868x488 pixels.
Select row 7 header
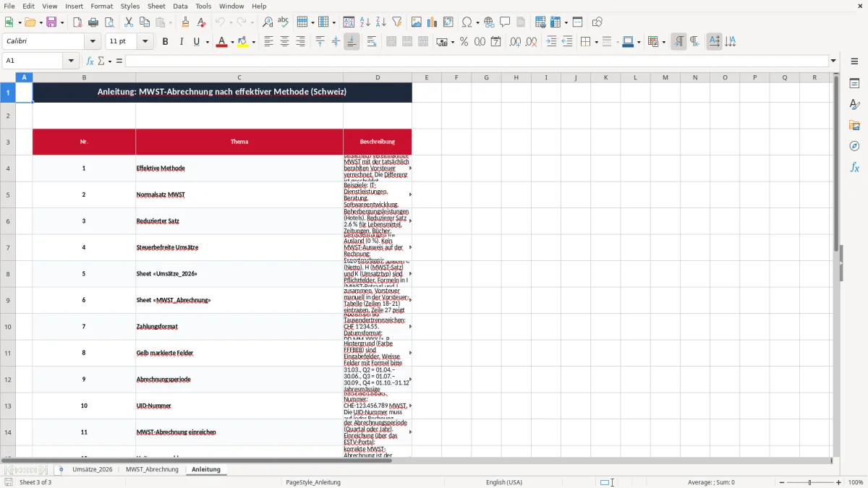(8, 247)
